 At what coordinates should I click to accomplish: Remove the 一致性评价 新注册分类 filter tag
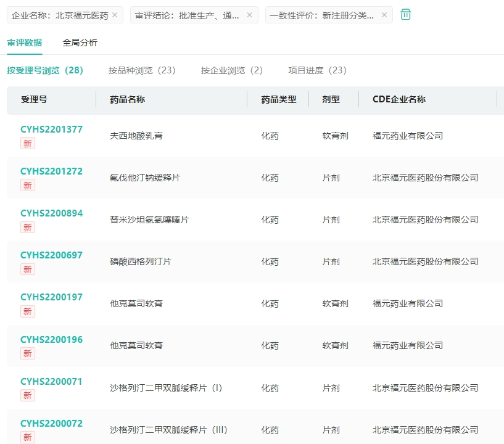click(384, 15)
